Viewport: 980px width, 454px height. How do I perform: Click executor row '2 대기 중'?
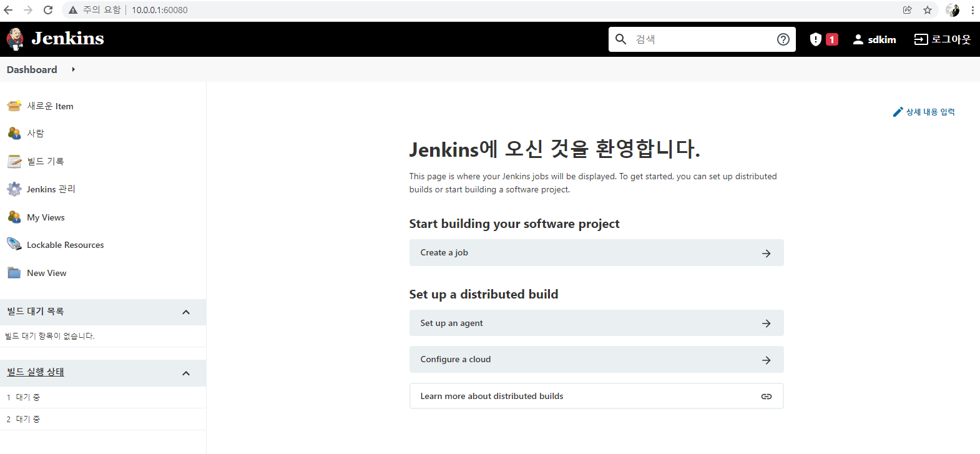pyautogui.click(x=103, y=419)
